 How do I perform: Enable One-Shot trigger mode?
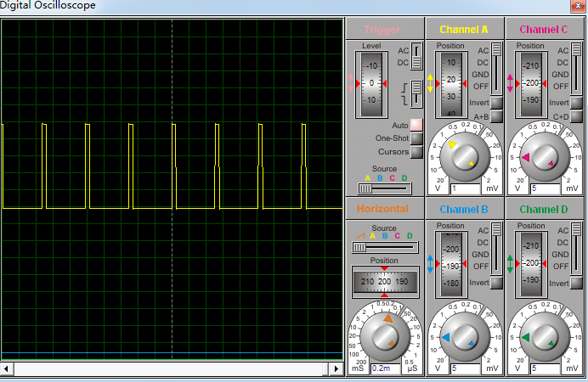[x=416, y=138]
